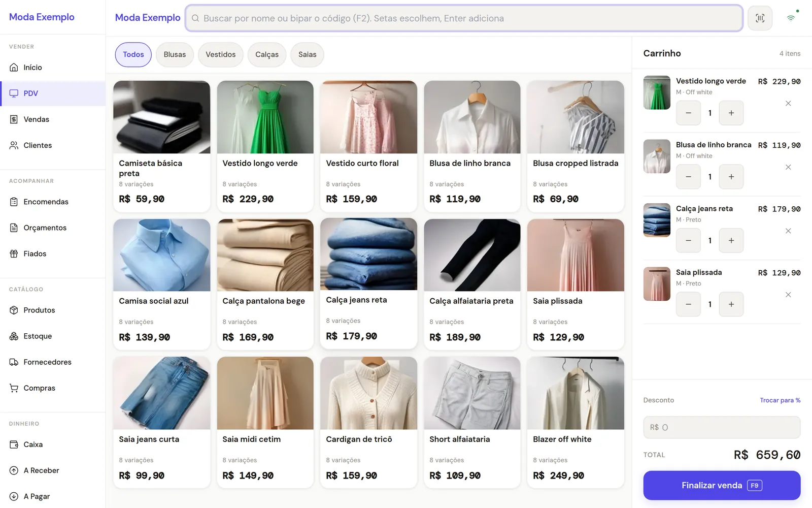Screen dimensions: 812x508
Task: Filter products by Saias
Action: 307,55
